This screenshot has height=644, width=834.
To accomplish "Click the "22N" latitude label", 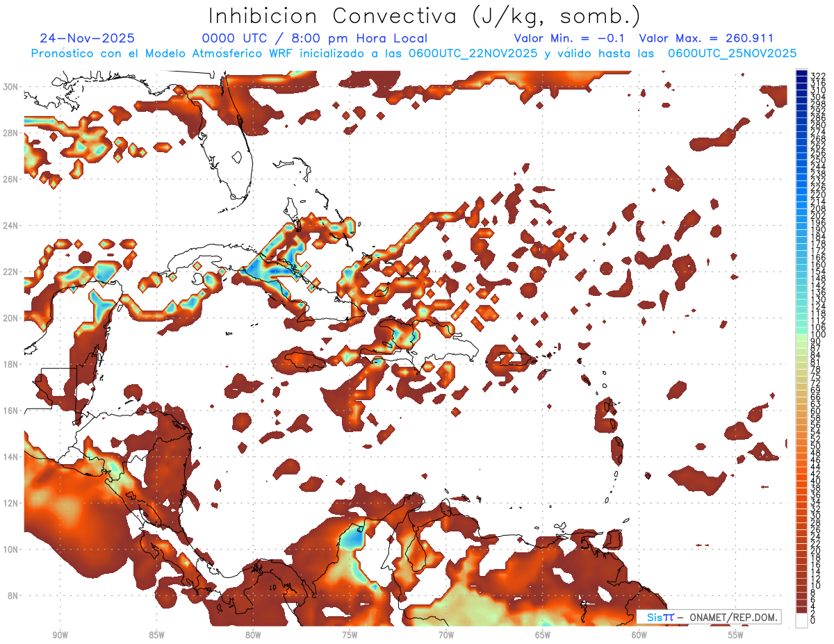I will (x=12, y=272).
